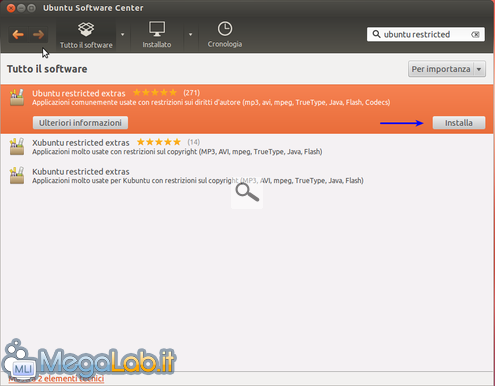The height and width of the screenshot is (386, 495).
Task: Expand the Installato dropdown arrow
Action: 190,34
